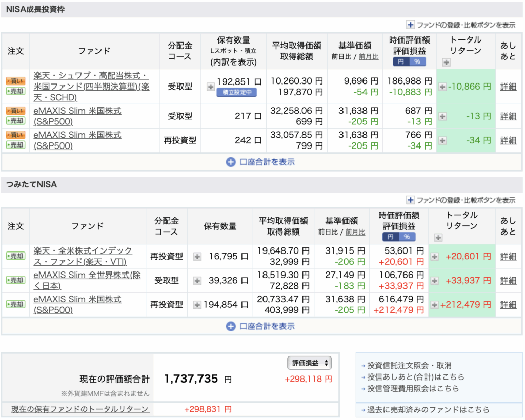Switch to % display in つみたてNISA header
The width and height of the screenshot is (525, 420).
[407, 237]
